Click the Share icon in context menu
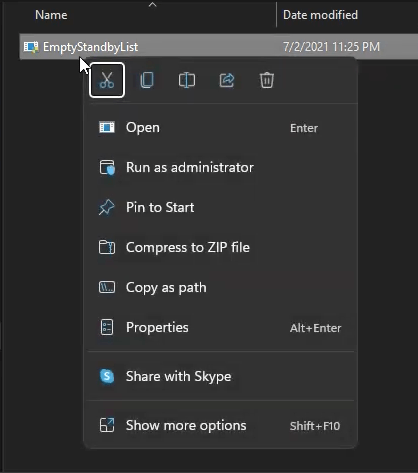The image size is (418, 473). point(227,80)
